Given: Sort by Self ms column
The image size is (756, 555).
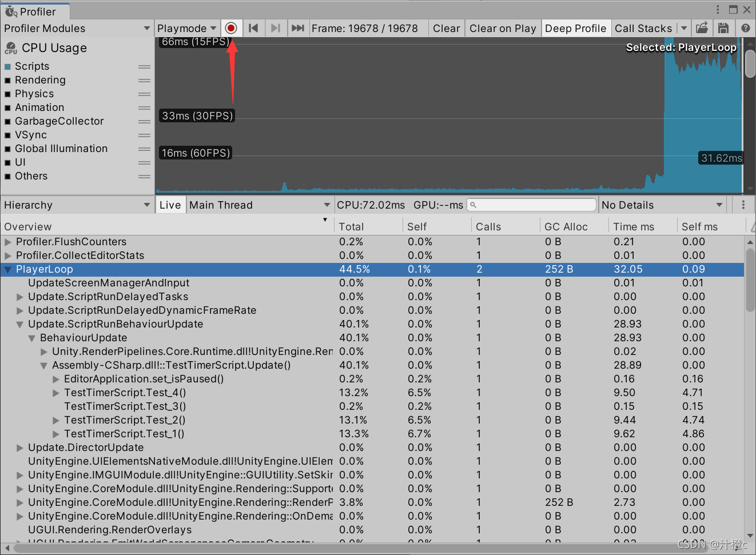Looking at the screenshot, I should click(711, 226).
